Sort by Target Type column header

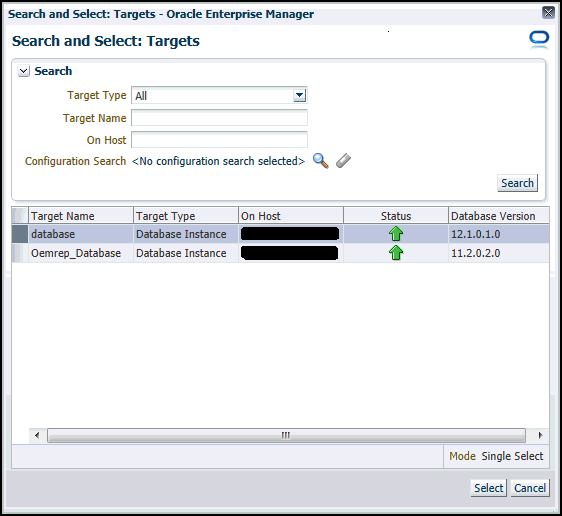(186, 216)
